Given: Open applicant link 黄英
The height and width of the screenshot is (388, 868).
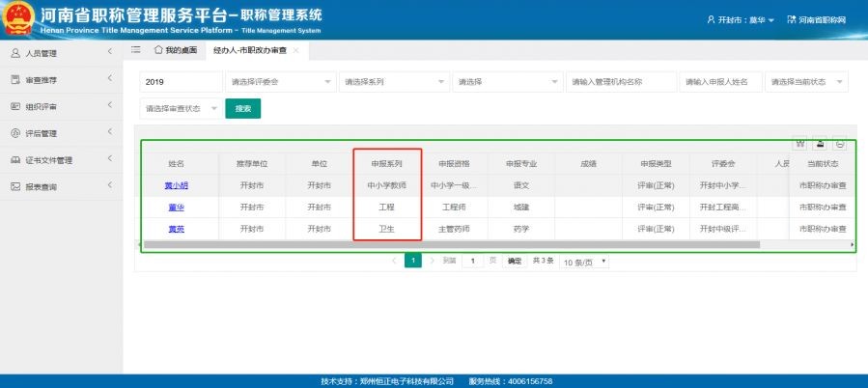Looking at the screenshot, I should 176,229.
